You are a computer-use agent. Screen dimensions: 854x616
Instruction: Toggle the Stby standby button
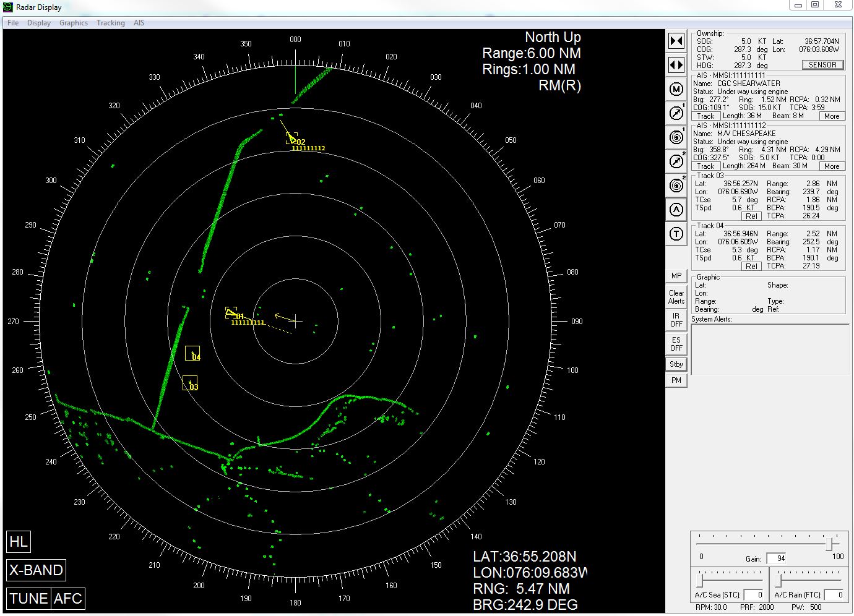pos(676,364)
